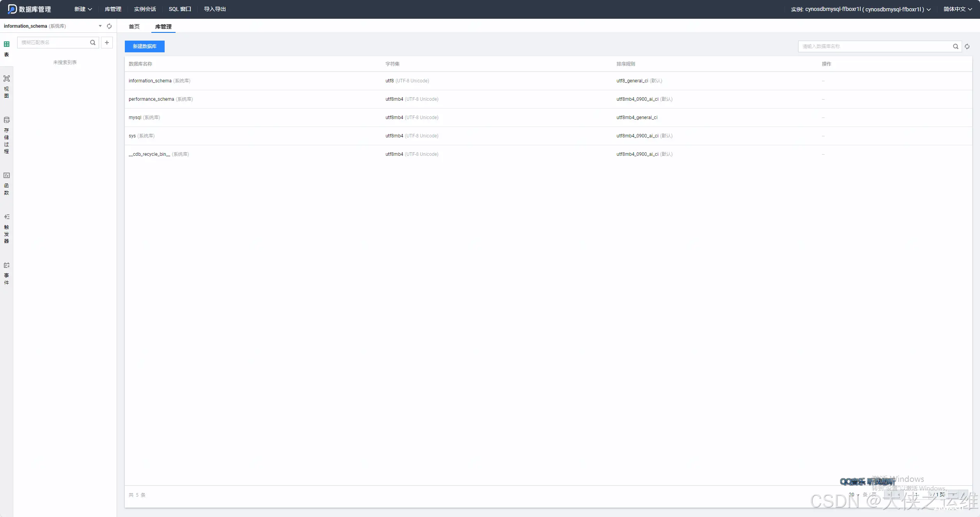
Task: Click the 数据库名称 column header
Action: [x=140, y=64]
